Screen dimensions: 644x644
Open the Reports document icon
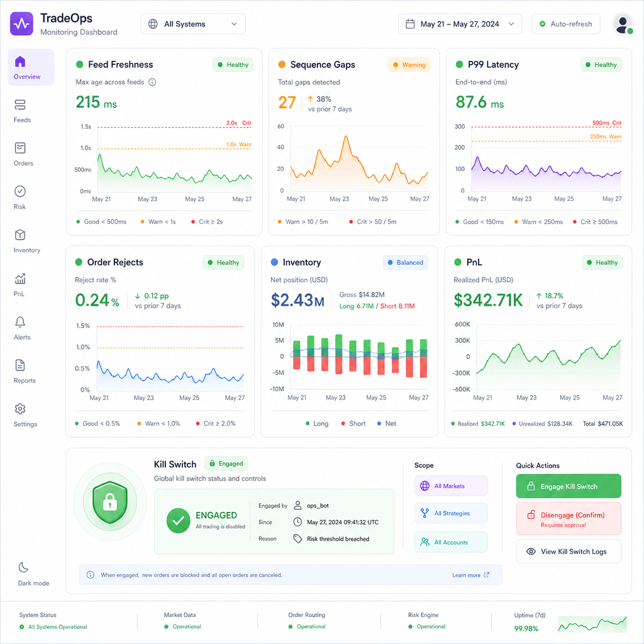pyautogui.click(x=20, y=365)
